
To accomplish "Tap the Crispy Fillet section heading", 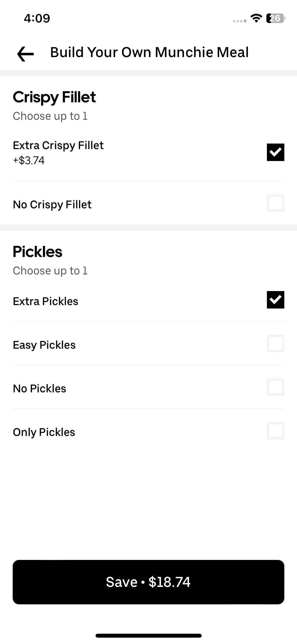I will (54, 97).
